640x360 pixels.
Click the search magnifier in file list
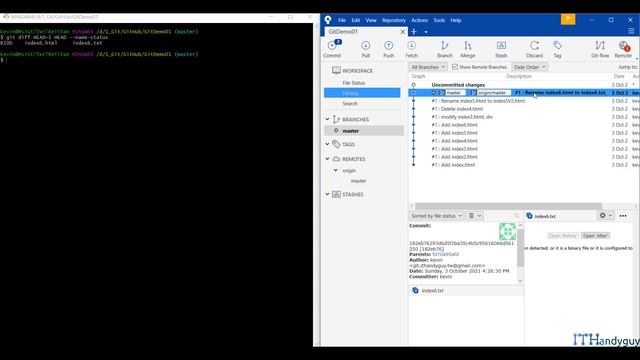pyautogui.click(x=517, y=216)
